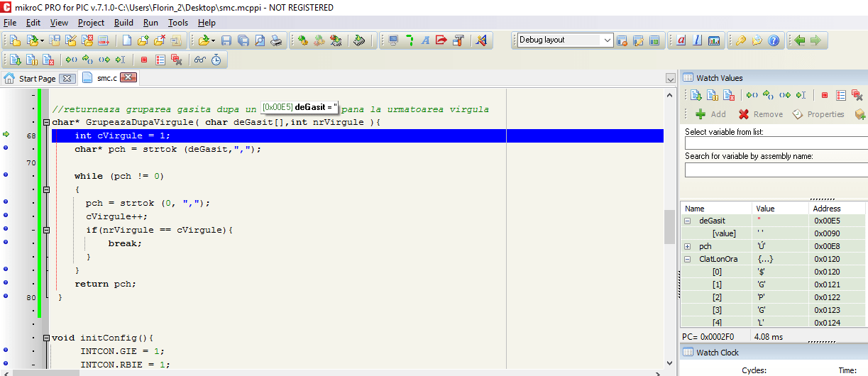
Task: Click statistics chart icon in toolbar
Action: click(x=714, y=40)
